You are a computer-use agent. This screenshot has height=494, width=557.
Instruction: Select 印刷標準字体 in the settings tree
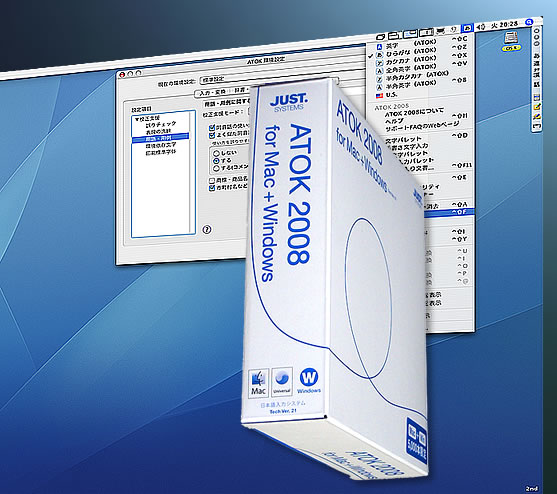pos(161,152)
